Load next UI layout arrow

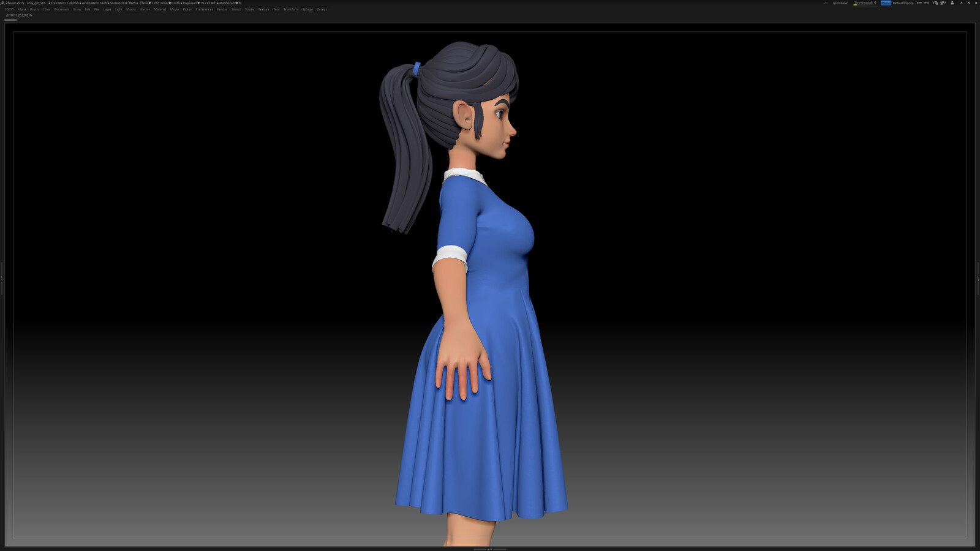[x=926, y=3]
